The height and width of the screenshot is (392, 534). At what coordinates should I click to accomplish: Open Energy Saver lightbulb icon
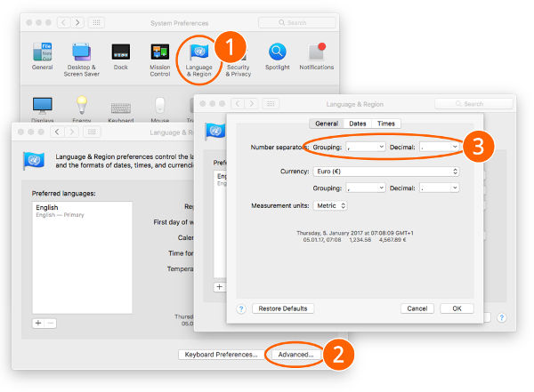tap(82, 105)
